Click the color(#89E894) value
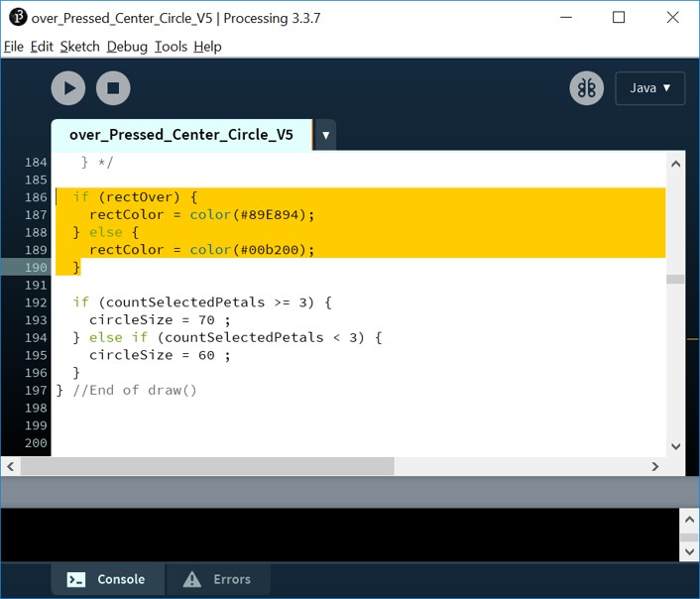Image resolution: width=700 pixels, height=599 pixels. 248,215
